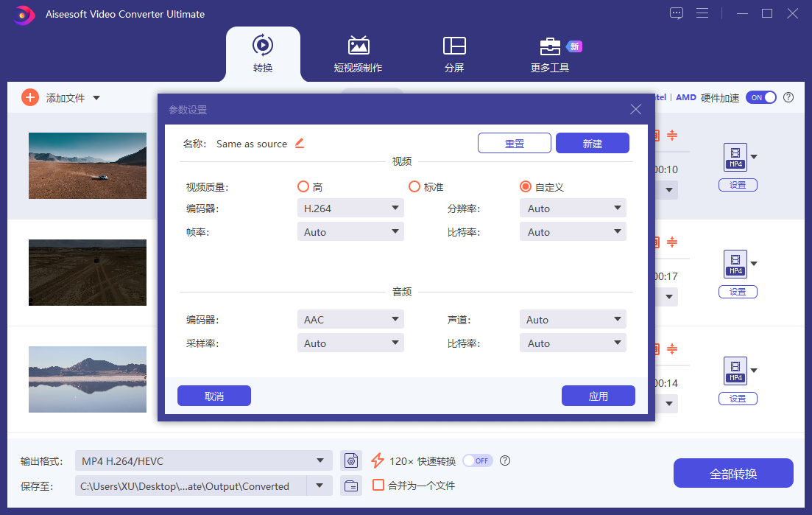Click the orange plus add file icon
The image size is (812, 515).
click(x=29, y=97)
